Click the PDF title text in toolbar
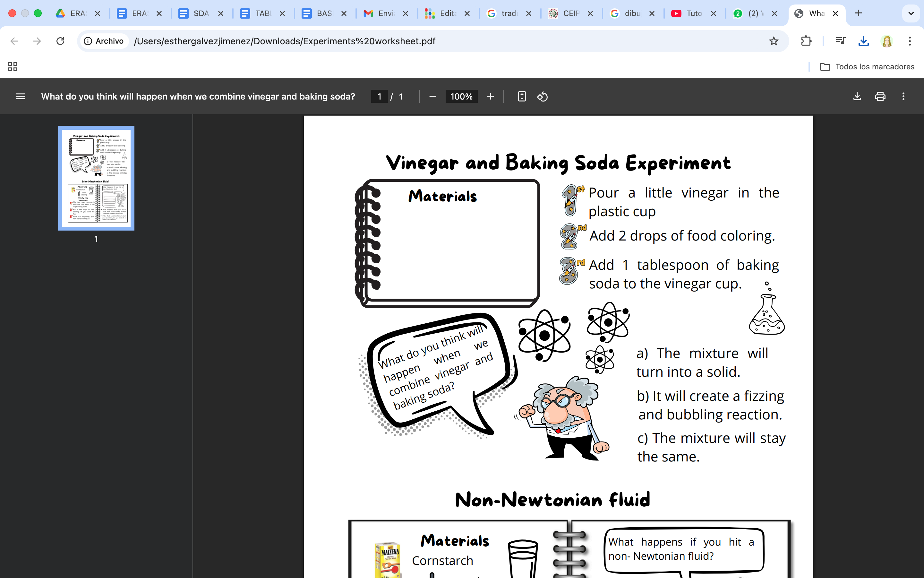Screen dimensions: 924x578 click(x=198, y=96)
